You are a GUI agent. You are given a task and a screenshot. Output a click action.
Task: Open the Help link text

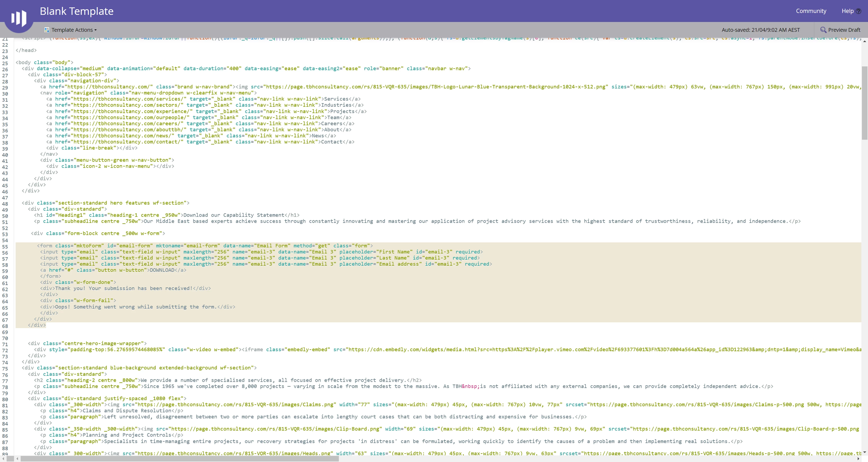click(847, 11)
